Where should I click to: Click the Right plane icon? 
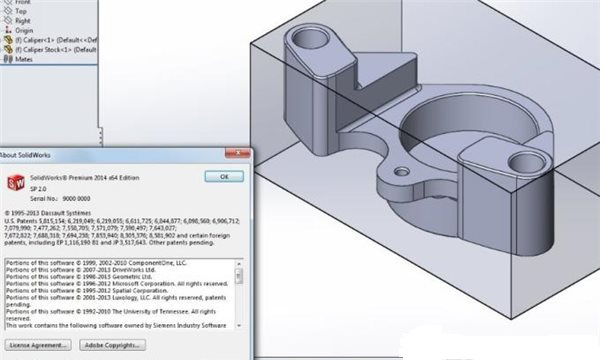[x=8, y=20]
